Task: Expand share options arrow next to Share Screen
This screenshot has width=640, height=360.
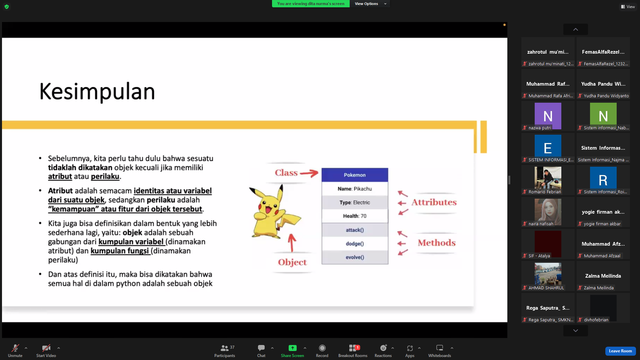Action: pyautogui.click(x=305, y=348)
